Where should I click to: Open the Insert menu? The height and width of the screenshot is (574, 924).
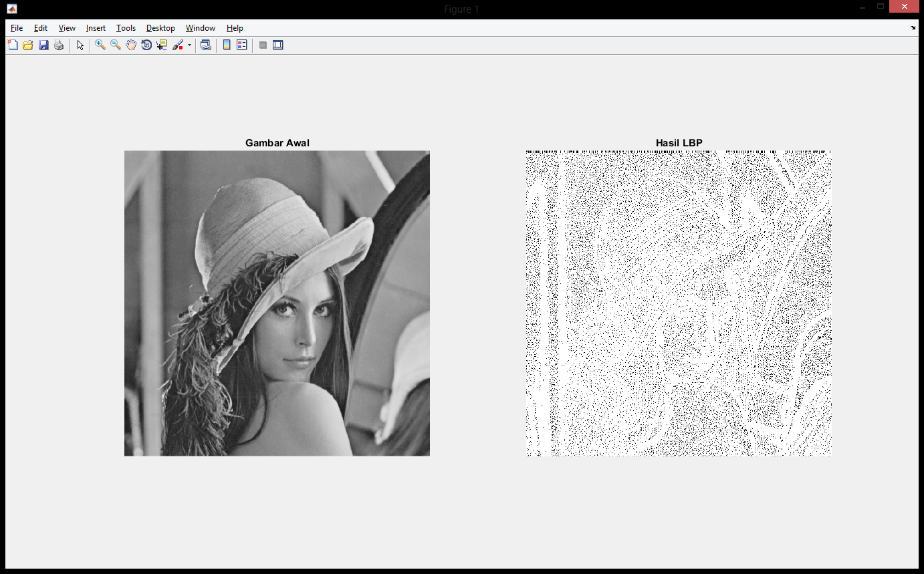click(x=96, y=28)
